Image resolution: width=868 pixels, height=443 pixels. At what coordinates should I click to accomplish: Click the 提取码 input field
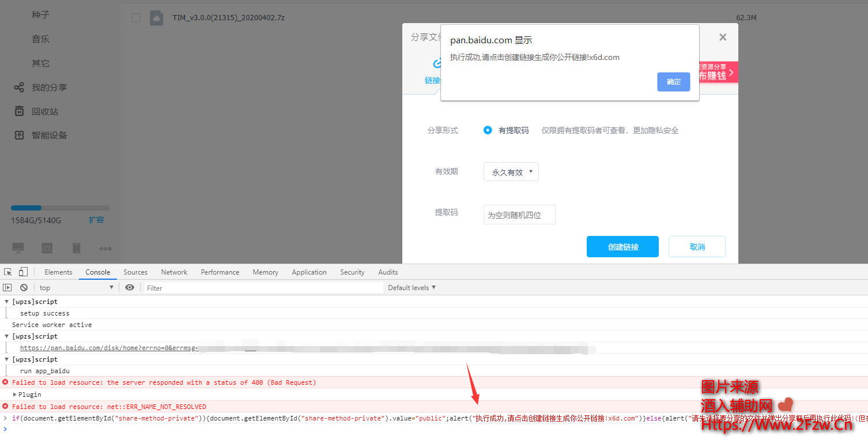pos(519,215)
